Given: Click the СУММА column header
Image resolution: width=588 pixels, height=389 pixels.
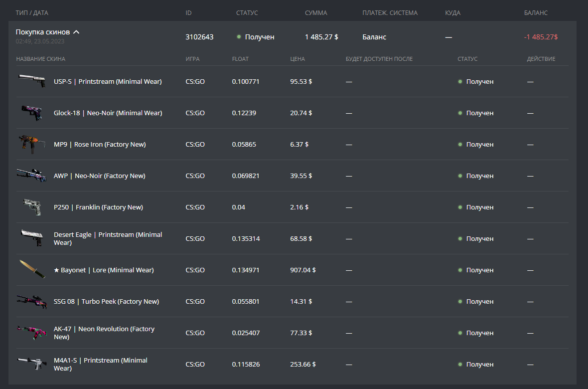Looking at the screenshot, I should point(316,13).
